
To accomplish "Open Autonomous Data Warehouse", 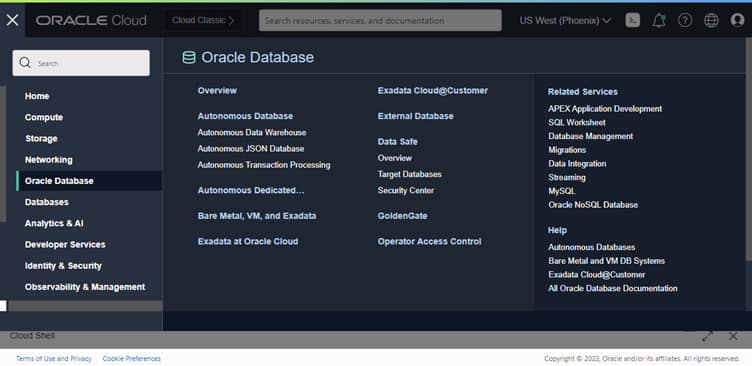I will (x=252, y=132).
